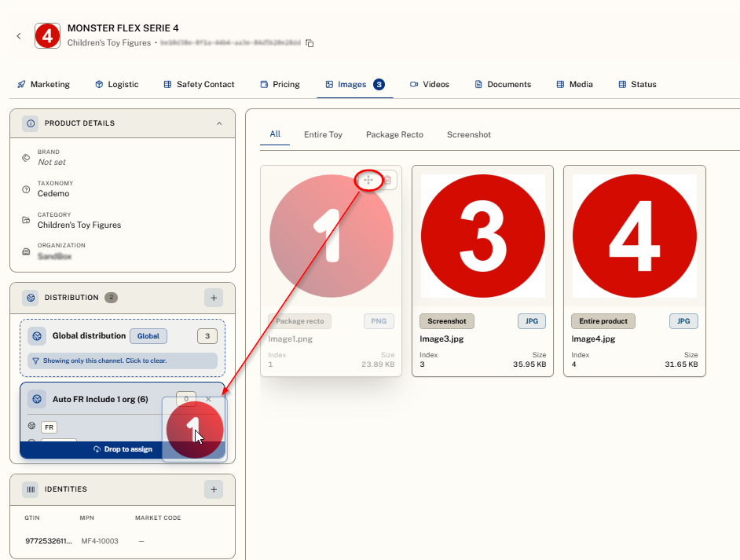Filter images by Entire Toy
Screen dimensions: 740x560
(x=324, y=134)
